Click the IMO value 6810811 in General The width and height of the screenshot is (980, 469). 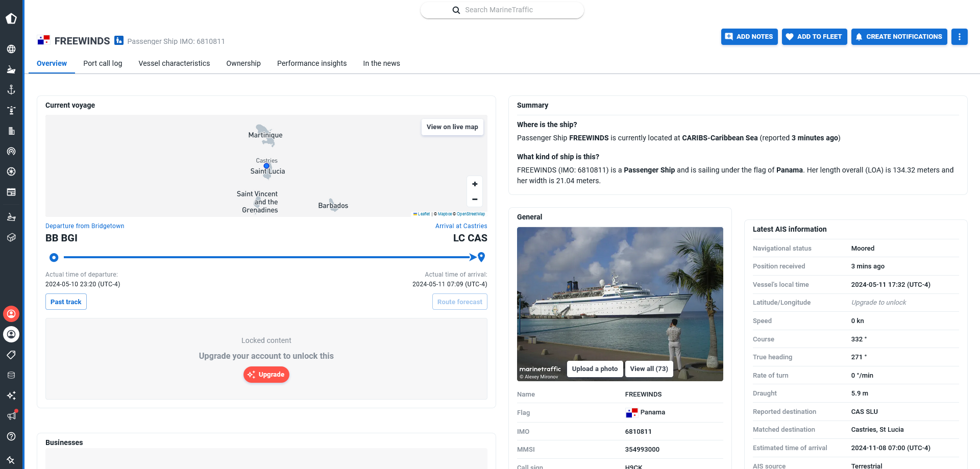click(x=638, y=432)
